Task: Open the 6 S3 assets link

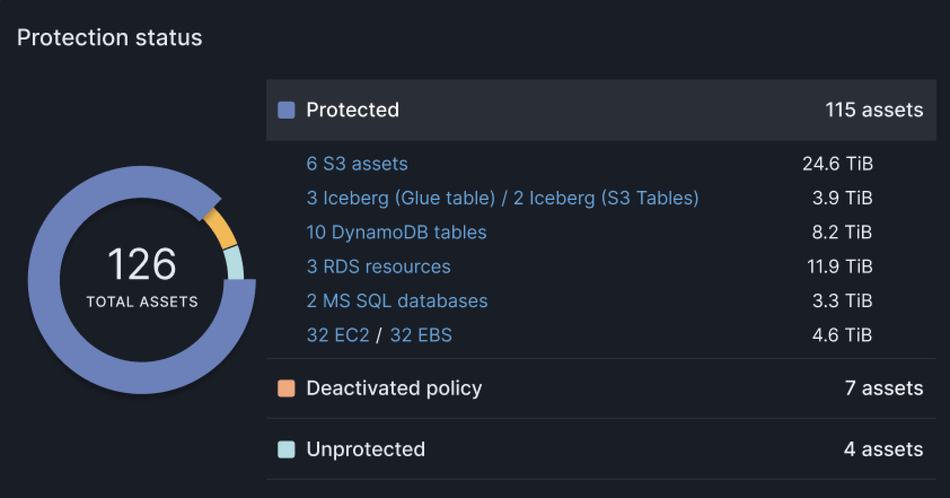Action: 357,164
